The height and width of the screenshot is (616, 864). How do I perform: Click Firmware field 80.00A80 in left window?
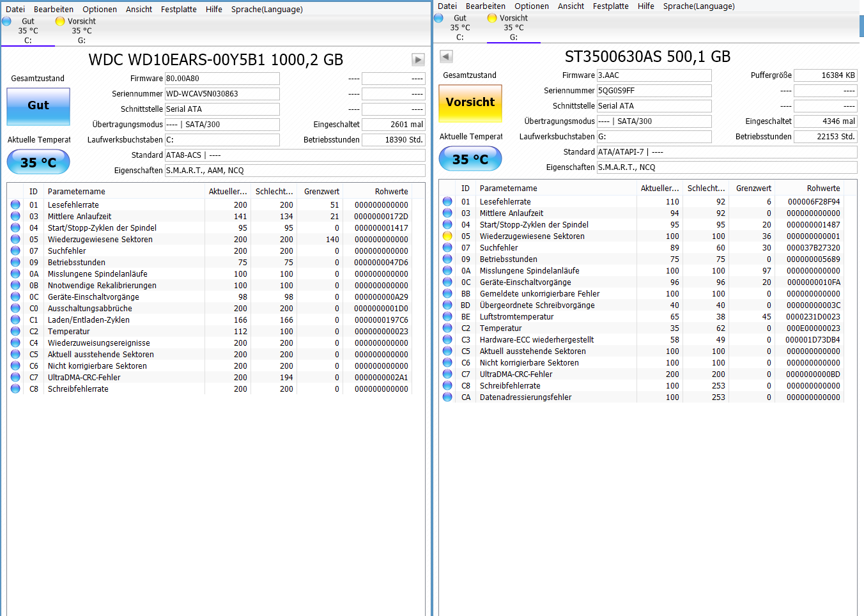[x=222, y=79]
